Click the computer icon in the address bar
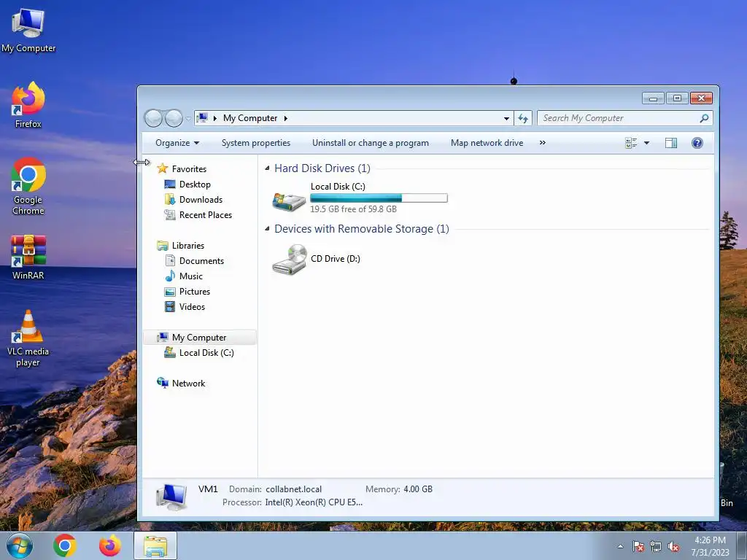The width and height of the screenshot is (747, 560). [x=202, y=117]
